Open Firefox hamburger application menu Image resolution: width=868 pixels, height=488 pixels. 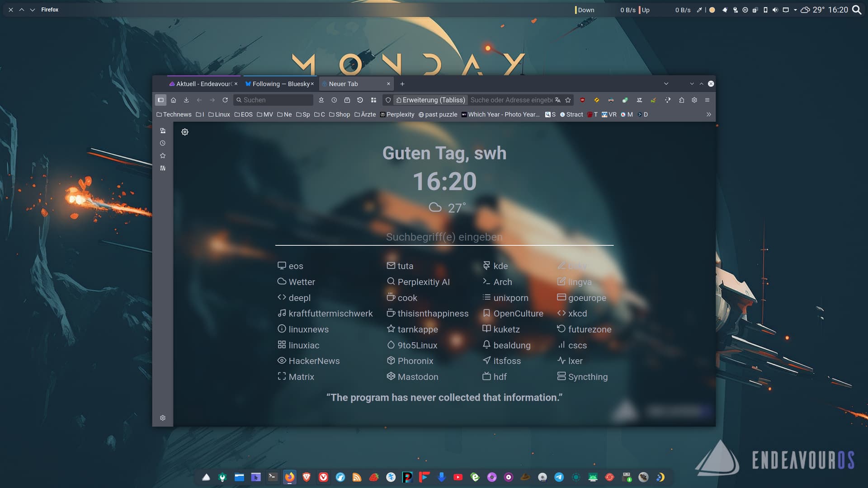(x=708, y=100)
